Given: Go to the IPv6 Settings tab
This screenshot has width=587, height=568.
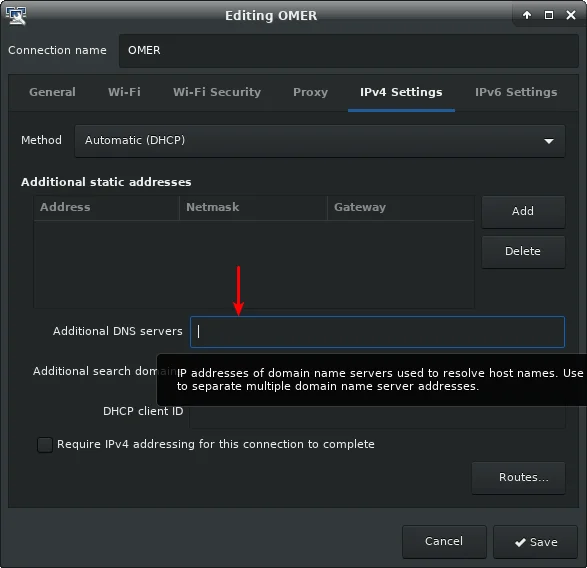Looking at the screenshot, I should (516, 92).
